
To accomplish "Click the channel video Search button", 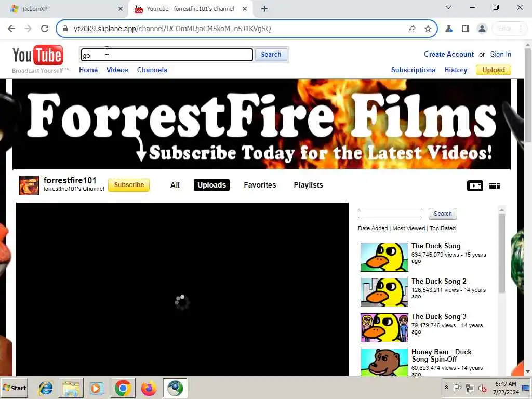I will (443, 214).
